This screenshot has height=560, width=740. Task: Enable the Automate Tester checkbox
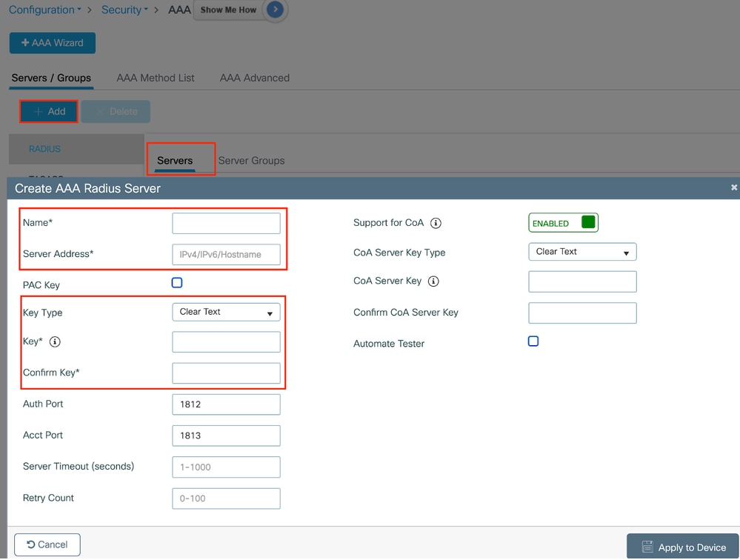point(533,341)
